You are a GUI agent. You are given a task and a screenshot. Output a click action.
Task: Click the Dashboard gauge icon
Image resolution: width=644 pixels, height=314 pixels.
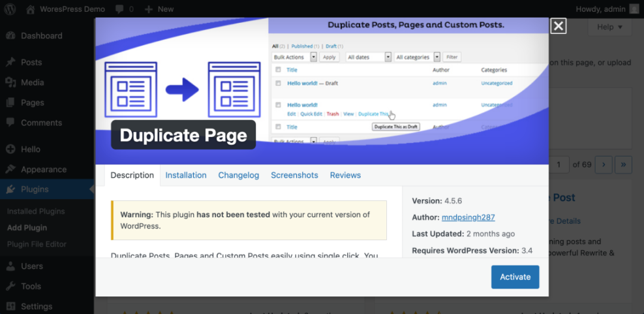[10, 35]
